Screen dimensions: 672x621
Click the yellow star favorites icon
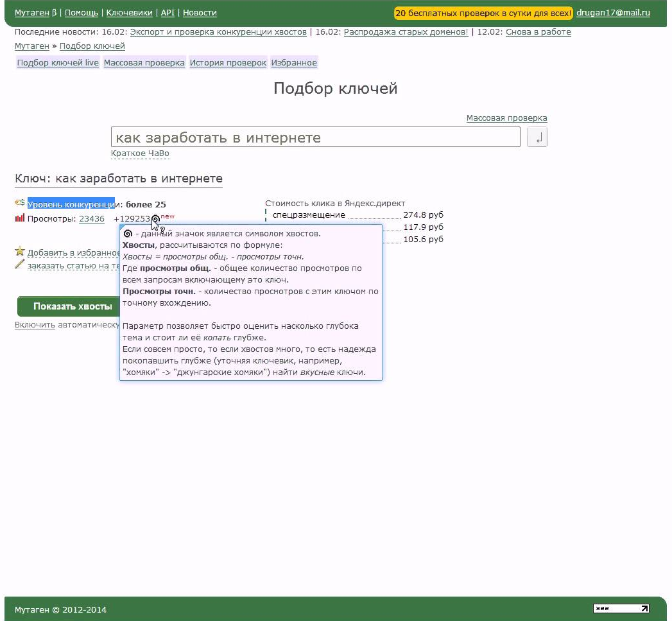tap(20, 252)
